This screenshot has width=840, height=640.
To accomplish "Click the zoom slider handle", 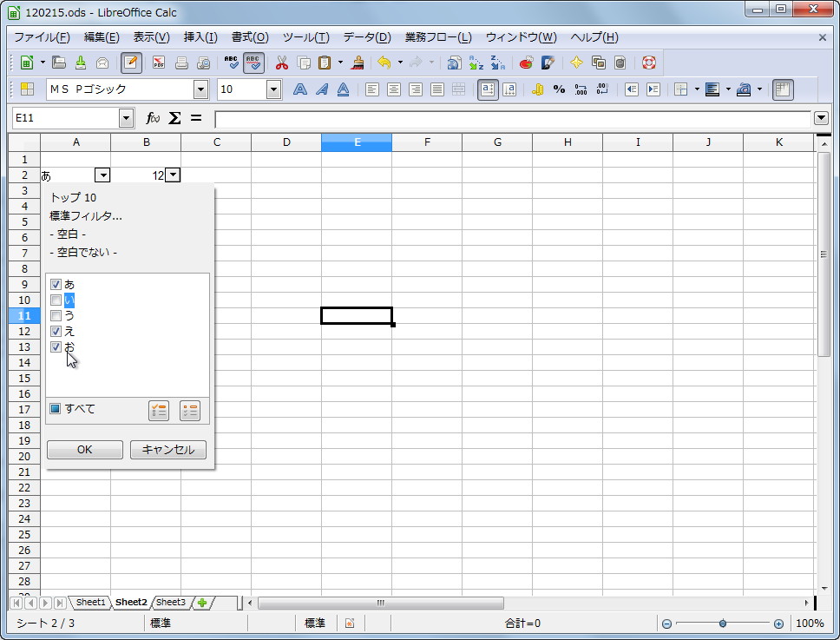I will point(723,624).
